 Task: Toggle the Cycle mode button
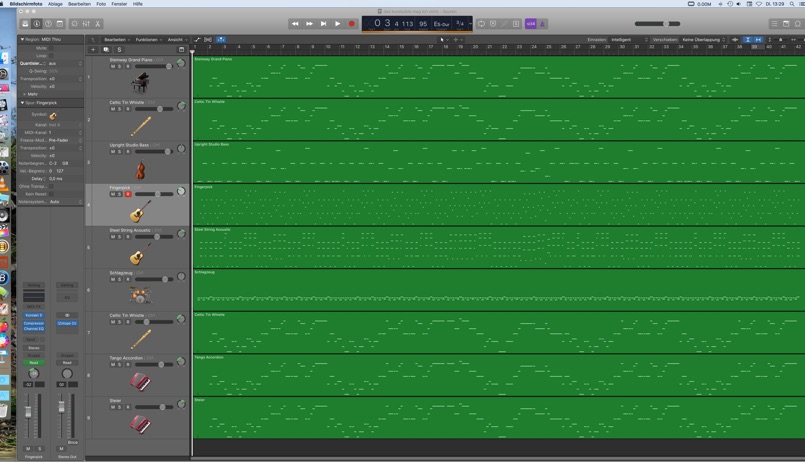pyautogui.click(x=481, y=24)
